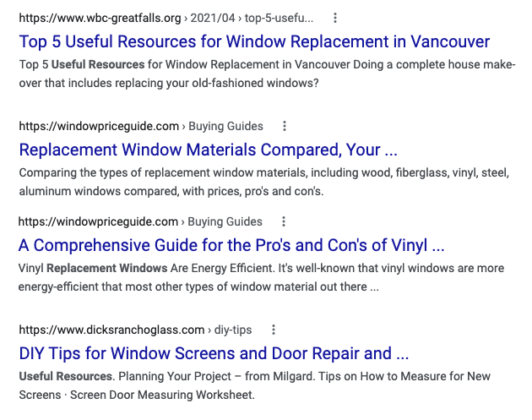Open DIY Tips for Window Screens result
532x420 pixels.
[214, 353]
